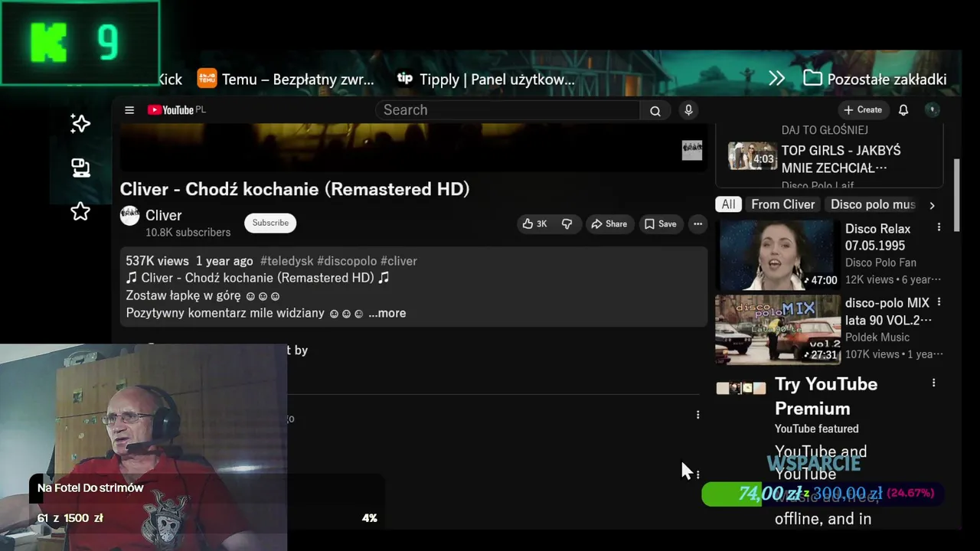Open 'TOP GIRLS - JAKBYŚ MNIE ZECHCIAŁ' title
Image resolution: width=980 pixels, height=551 pixels.
click(841, 159)
